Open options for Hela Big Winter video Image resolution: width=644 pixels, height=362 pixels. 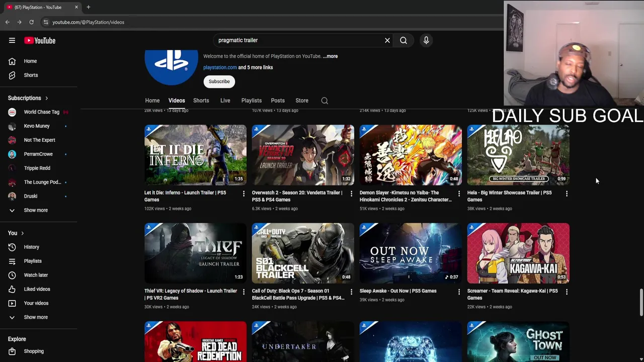pos(567,194)
